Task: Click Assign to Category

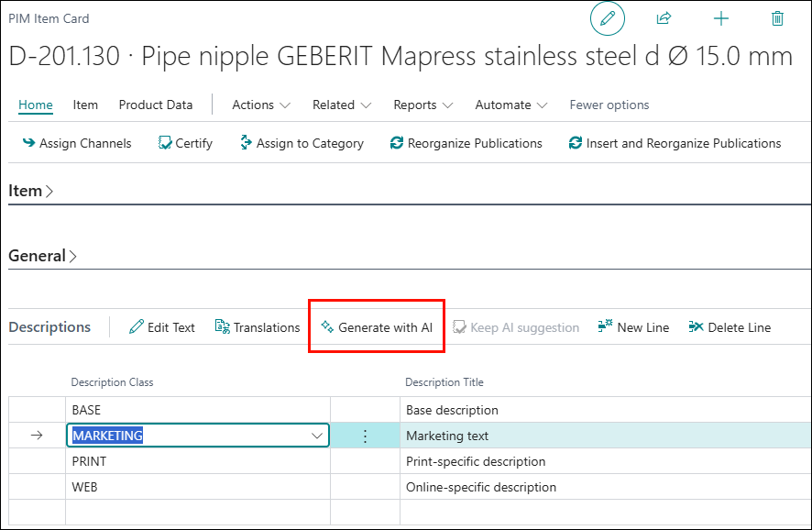Action: point(302,143)
